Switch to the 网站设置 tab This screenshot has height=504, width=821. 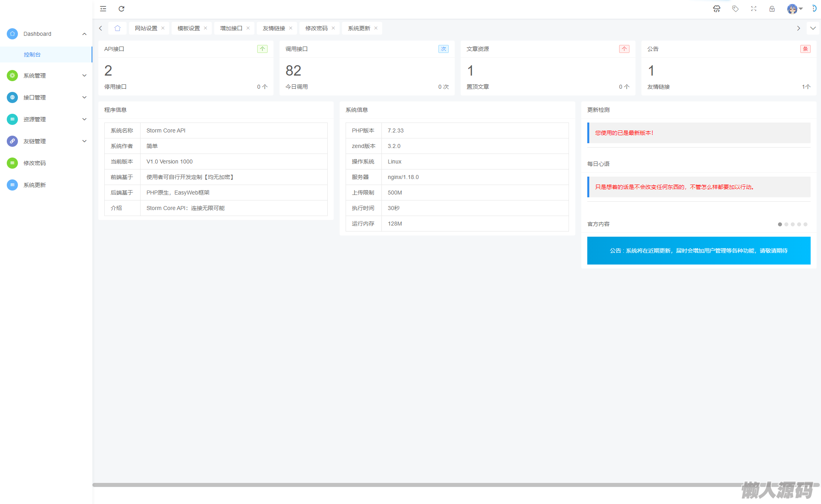[x=146, y=28]
